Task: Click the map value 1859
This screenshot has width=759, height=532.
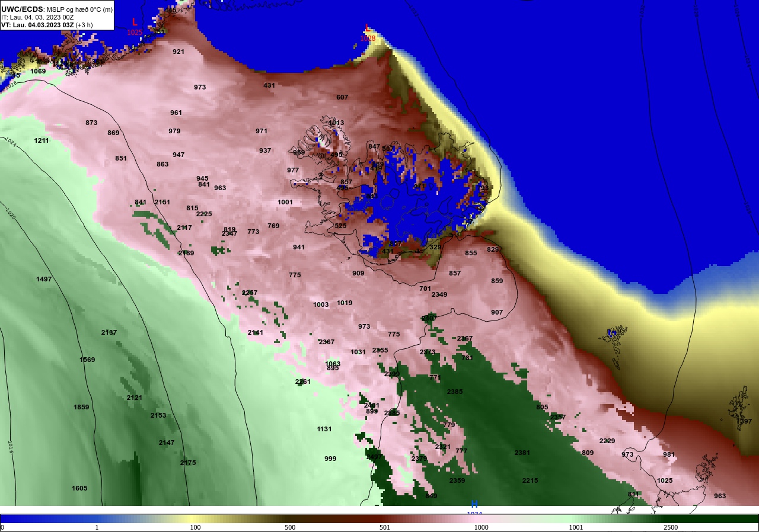Action: [81, 407]
